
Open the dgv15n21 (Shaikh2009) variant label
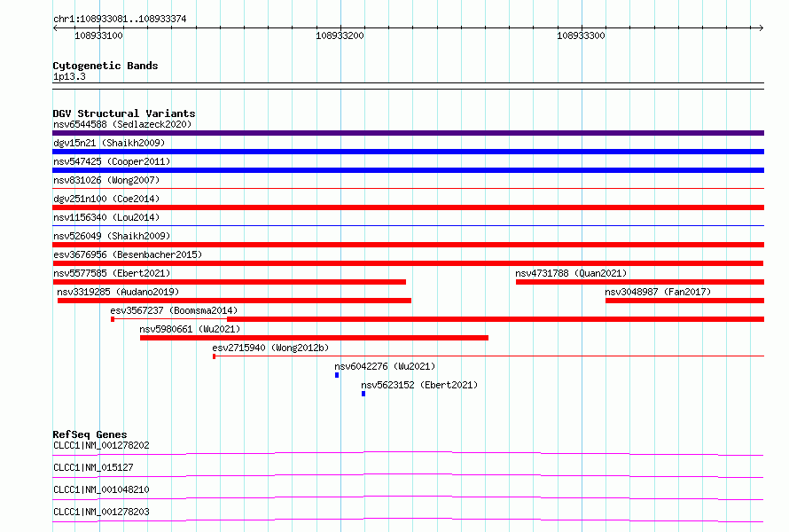(109, 143)
